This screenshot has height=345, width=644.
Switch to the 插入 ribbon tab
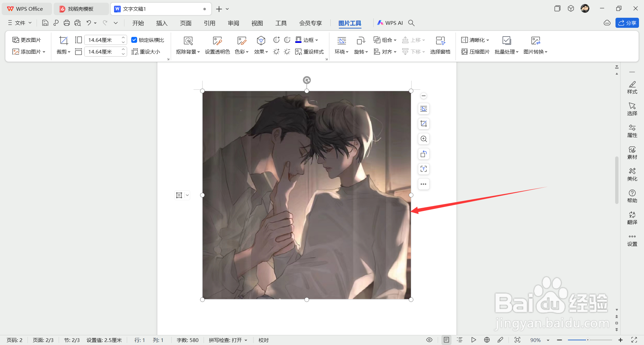pos(162,23)
